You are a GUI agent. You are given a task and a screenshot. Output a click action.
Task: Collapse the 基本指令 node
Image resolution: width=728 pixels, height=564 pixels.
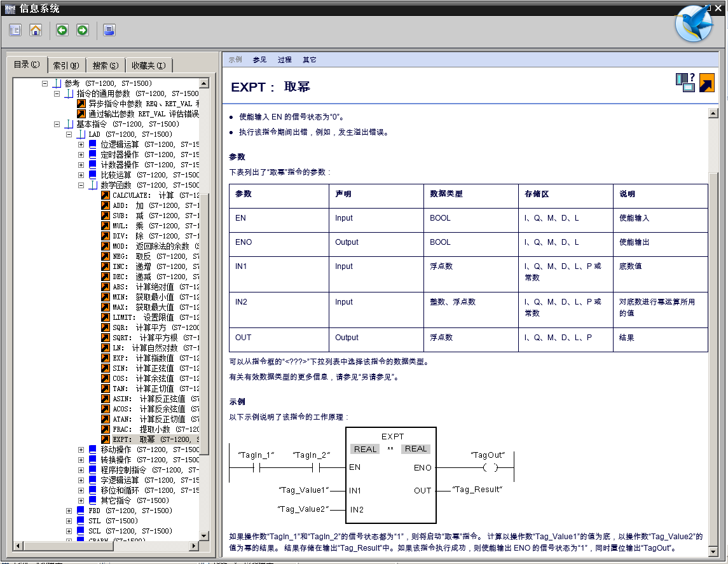[57, 125]
